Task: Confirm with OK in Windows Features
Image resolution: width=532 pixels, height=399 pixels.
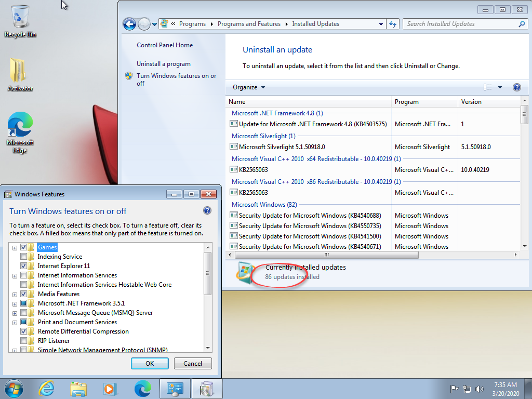Action: tap(150, 363)
